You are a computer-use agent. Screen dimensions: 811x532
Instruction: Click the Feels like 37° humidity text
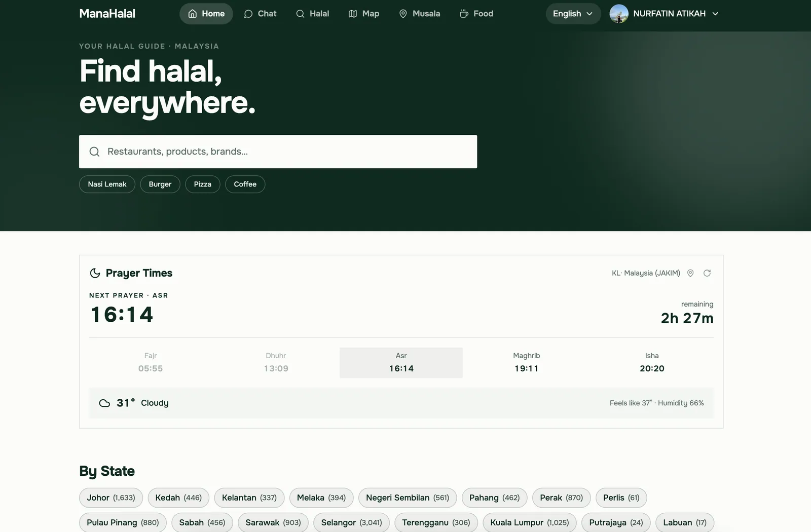click(x=657, y=403)
